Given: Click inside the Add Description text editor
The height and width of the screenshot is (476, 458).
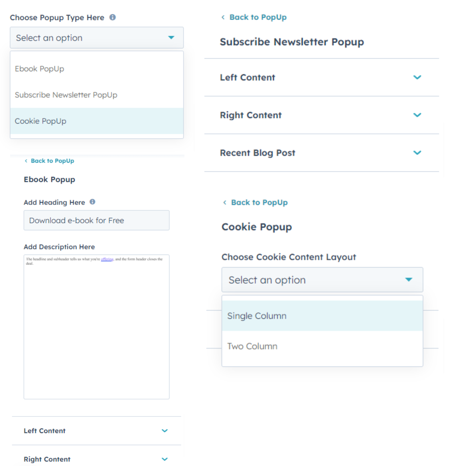Looking at the screenshot, I should (96, 329).
